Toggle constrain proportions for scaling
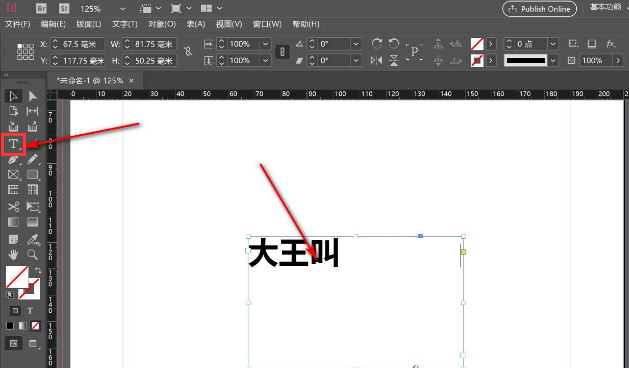 (282, 52)
